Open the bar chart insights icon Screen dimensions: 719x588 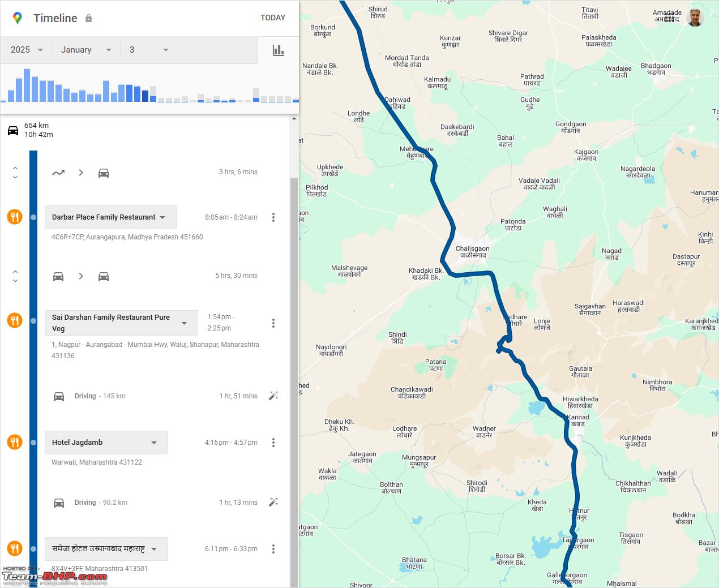point(278,50)
